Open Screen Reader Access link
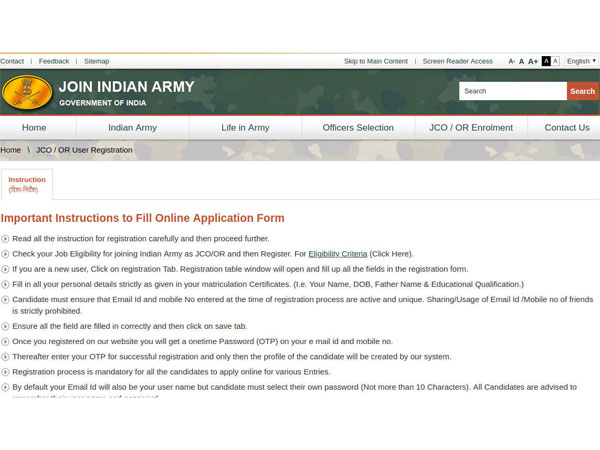 click(x=458, y=61)
